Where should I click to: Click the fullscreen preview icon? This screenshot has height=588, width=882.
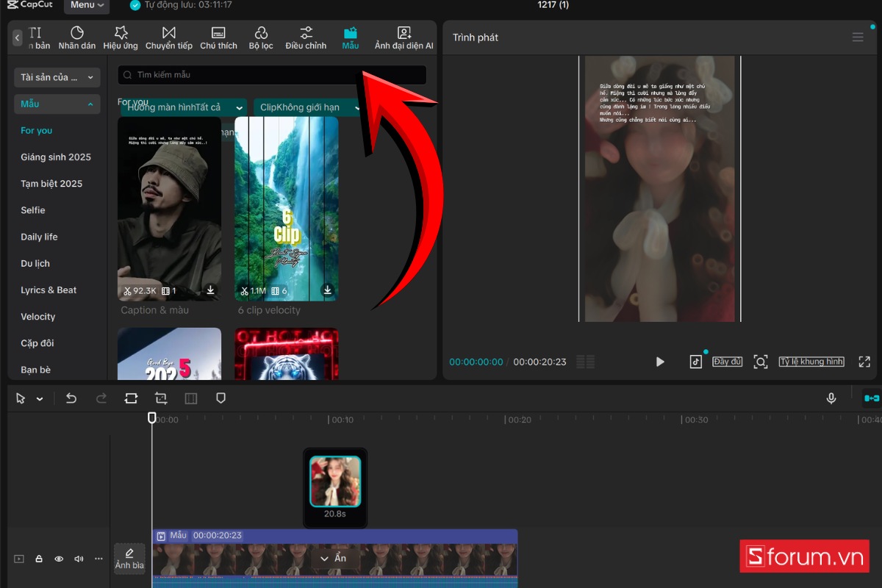(x=864, y=362)
